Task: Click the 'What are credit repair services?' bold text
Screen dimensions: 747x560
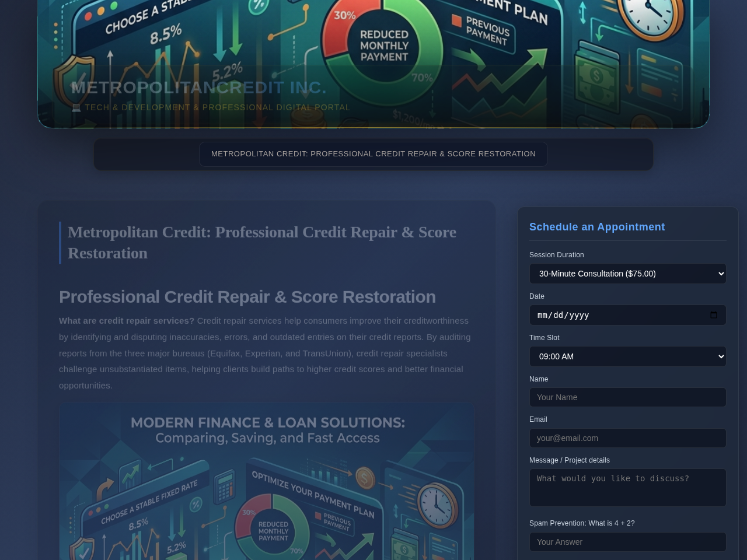Action: pos(127,321)
